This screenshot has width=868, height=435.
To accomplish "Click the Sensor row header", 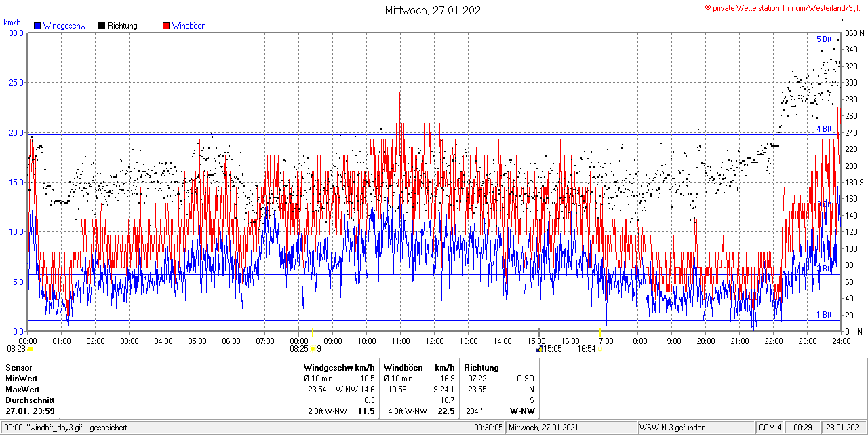I will [18, 367].
